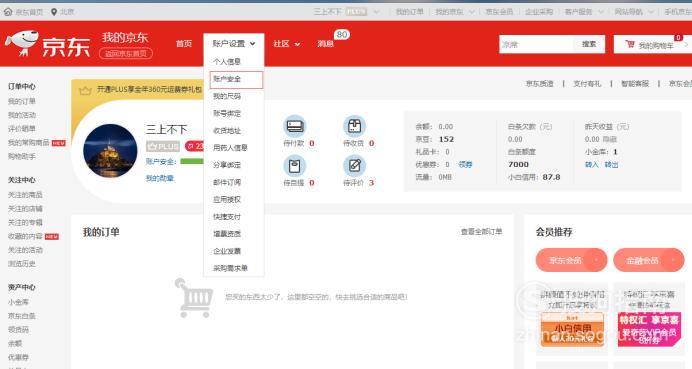
Task: Open 消息 in the red header
Action: click(325, 44)
